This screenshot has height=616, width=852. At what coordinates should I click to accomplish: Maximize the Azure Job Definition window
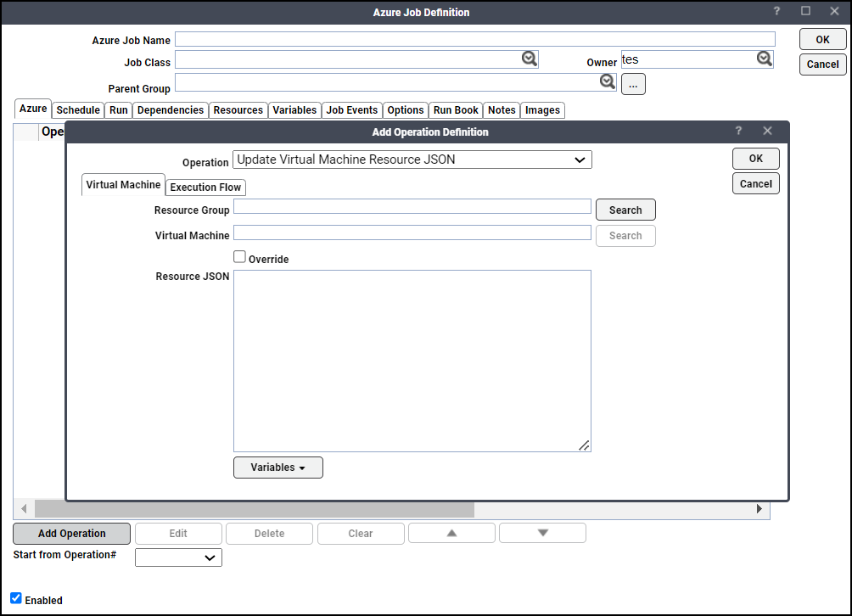(806, 11)
